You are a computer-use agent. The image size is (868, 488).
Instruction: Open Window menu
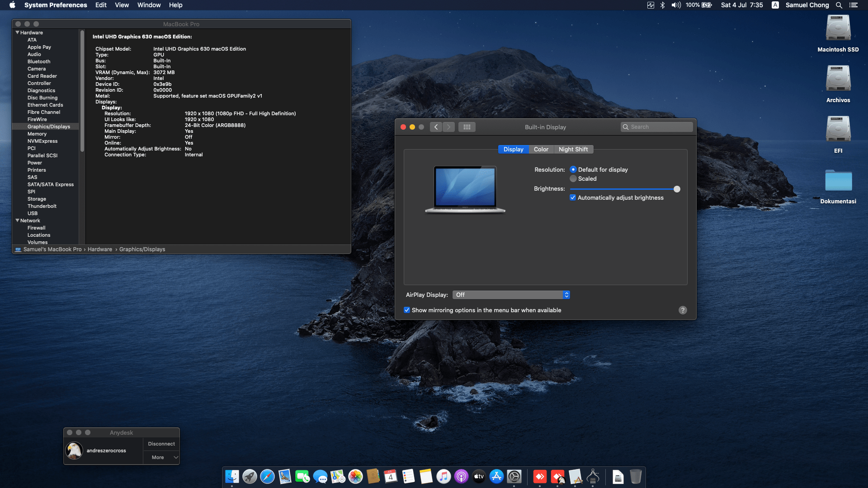(x=149, y=5)
